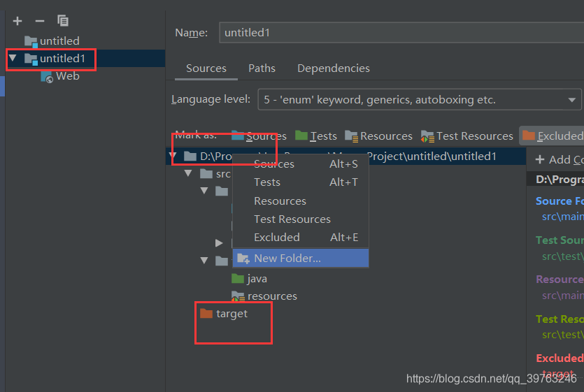584x392 pixels.
Task: Choose New Folder in context menu
Action: [301, 259]
